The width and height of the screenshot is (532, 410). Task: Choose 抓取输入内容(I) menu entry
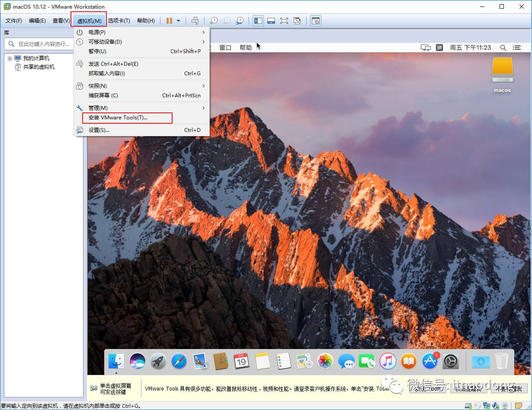point(141,74)
